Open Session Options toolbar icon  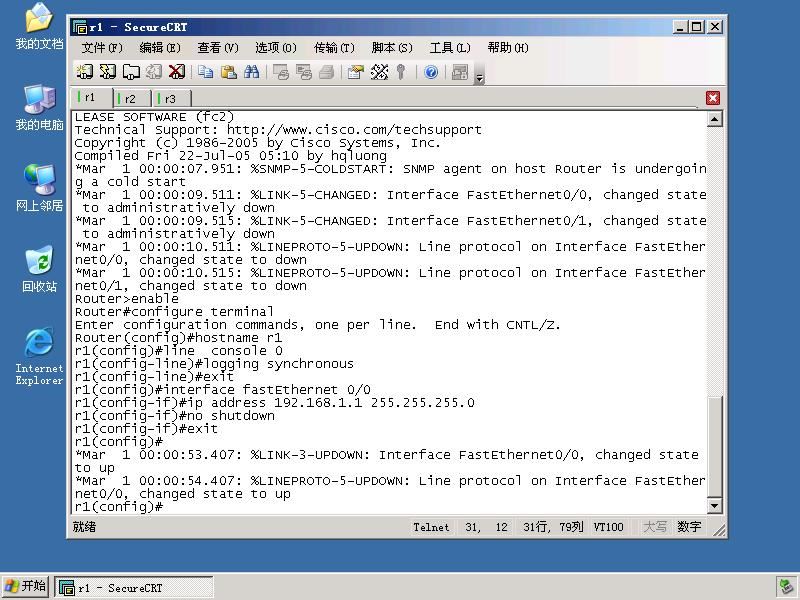[x=356, y=72]
